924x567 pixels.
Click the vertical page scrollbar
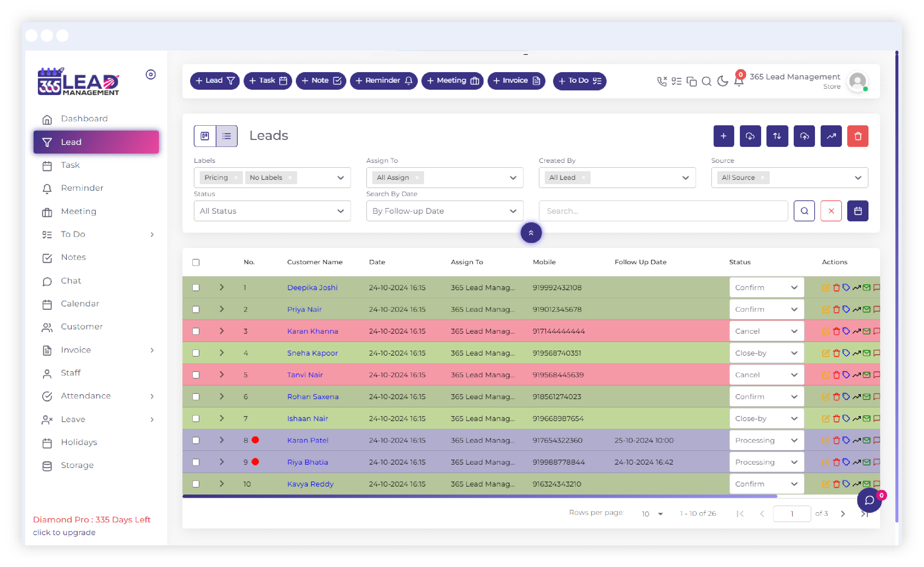point(897,287)
